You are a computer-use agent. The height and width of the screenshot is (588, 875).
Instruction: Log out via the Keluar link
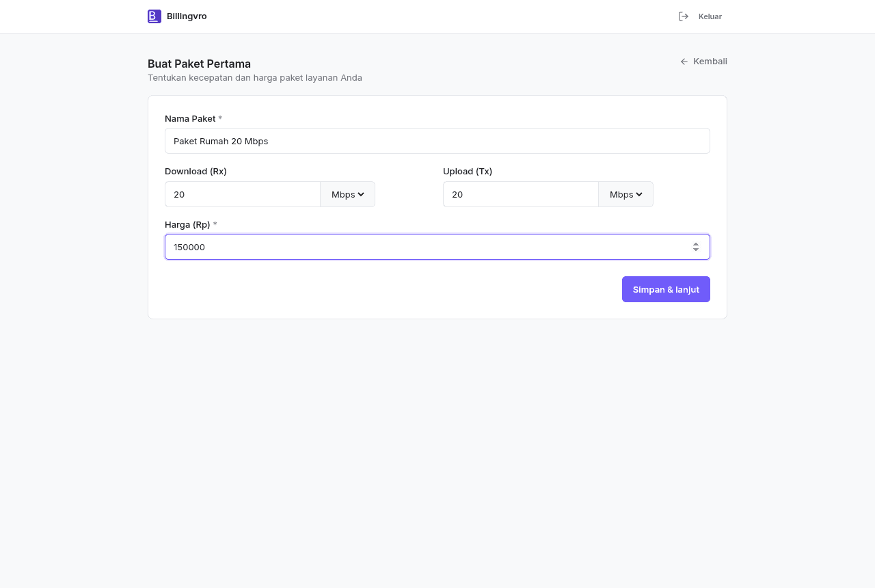coord(700,16)
